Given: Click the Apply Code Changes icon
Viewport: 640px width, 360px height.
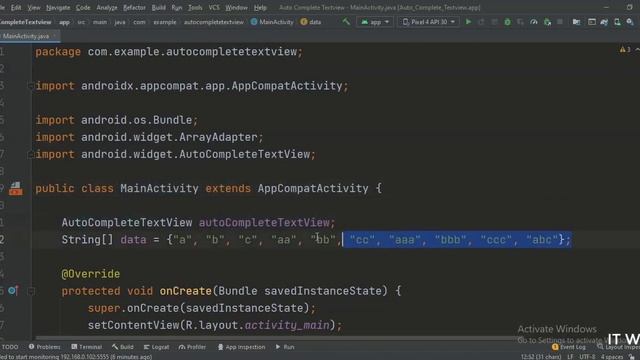Looking at the screenshot, I should (494, 22).
